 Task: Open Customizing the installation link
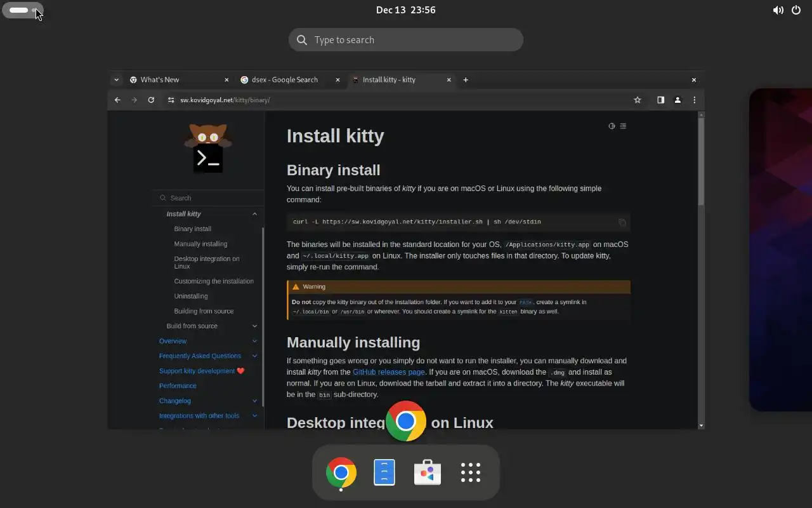214,281
